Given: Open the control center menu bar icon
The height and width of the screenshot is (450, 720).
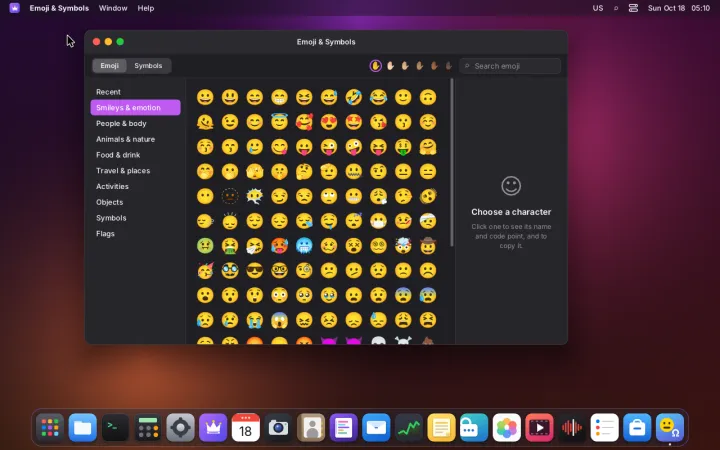Looking at the screenshot, I should click(x=633, y=8).
